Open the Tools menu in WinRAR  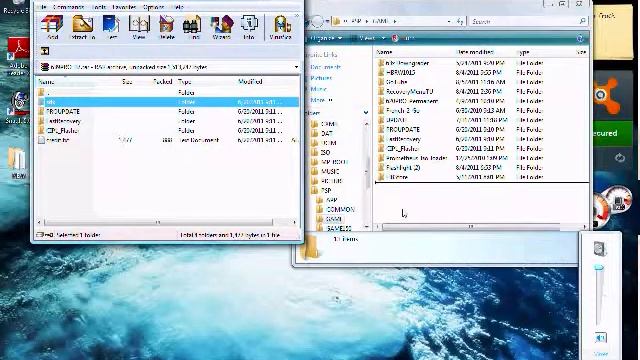click(x=98, y=7)
